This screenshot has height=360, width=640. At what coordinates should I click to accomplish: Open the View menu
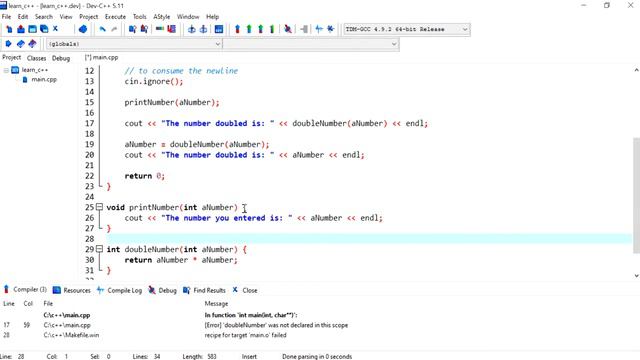[66, 17]
